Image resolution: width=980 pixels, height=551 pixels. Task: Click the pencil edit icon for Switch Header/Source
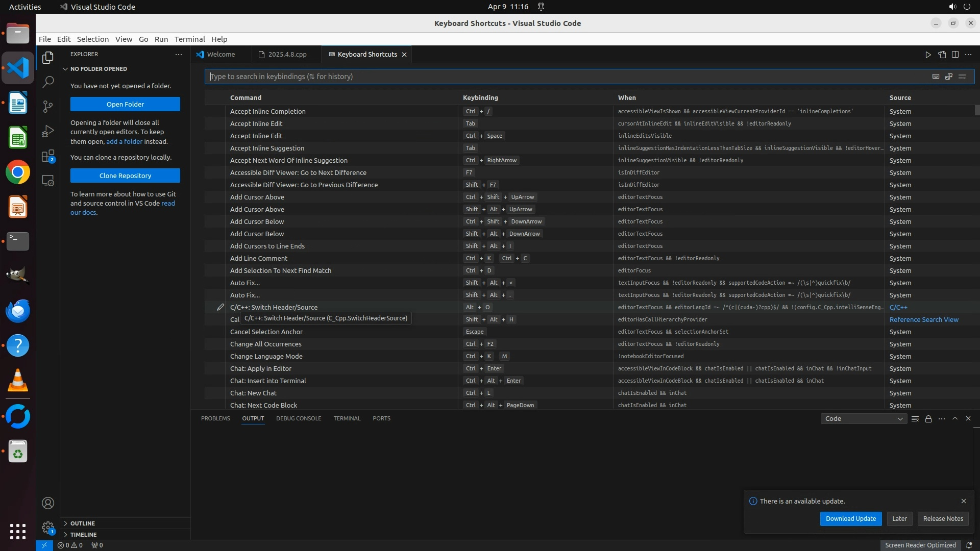pos(220,307)
